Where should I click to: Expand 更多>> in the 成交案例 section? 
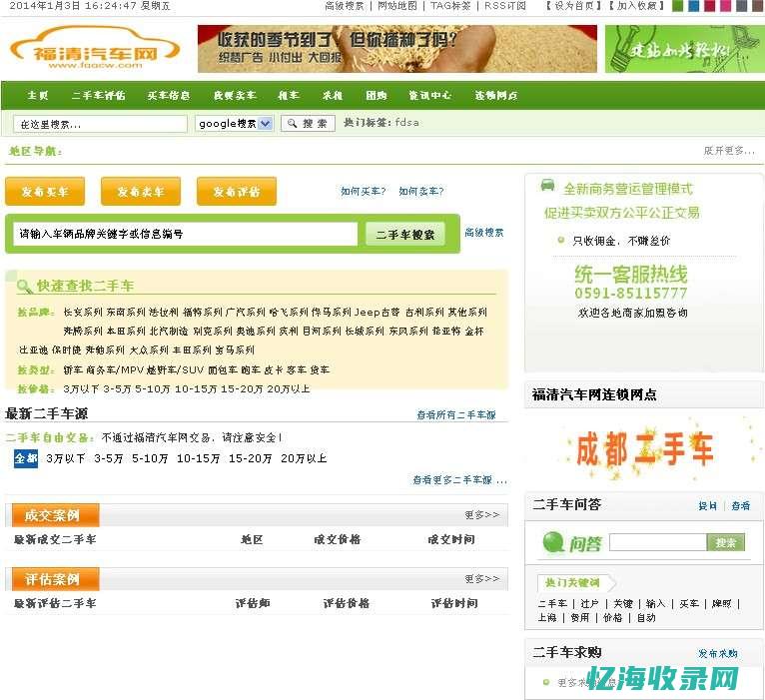click(x=481, y=515)
